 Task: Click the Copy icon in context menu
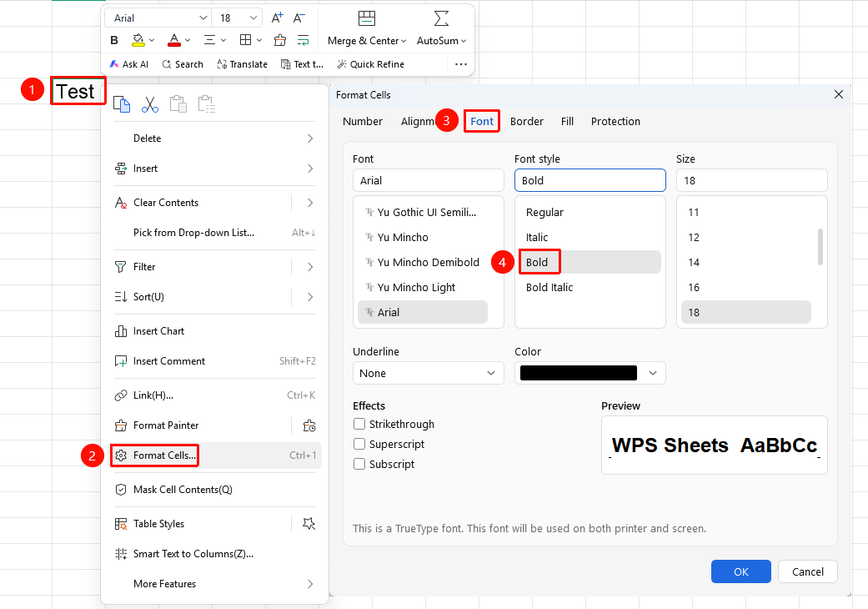[122, 104]
